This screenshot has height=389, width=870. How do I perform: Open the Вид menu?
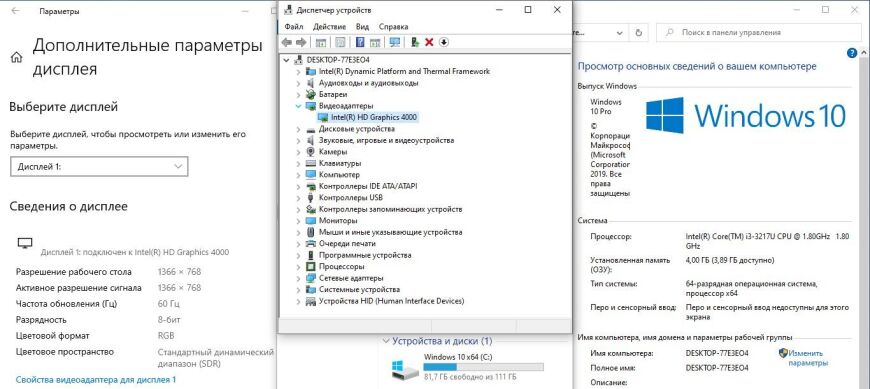pyautogui.click(x=362, y=27)
